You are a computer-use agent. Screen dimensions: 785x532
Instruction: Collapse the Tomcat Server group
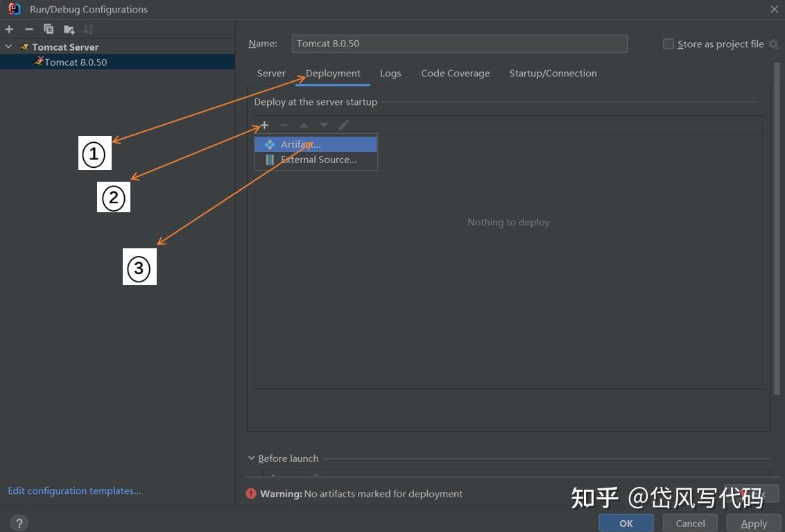point(9,46)
